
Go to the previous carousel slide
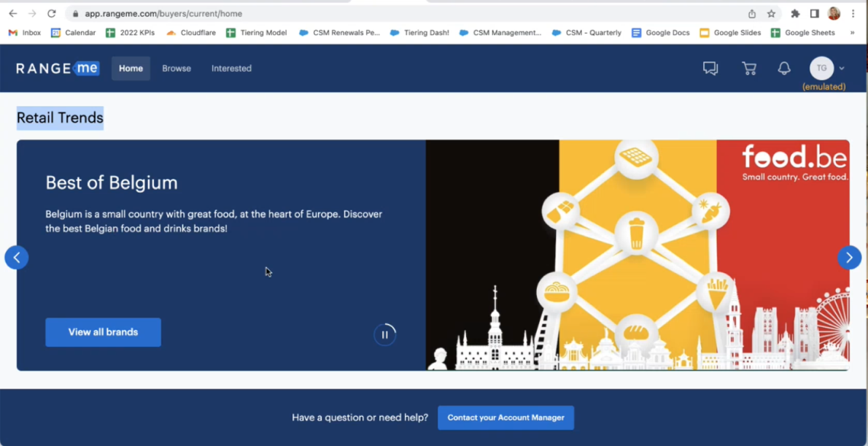(17, 258)
